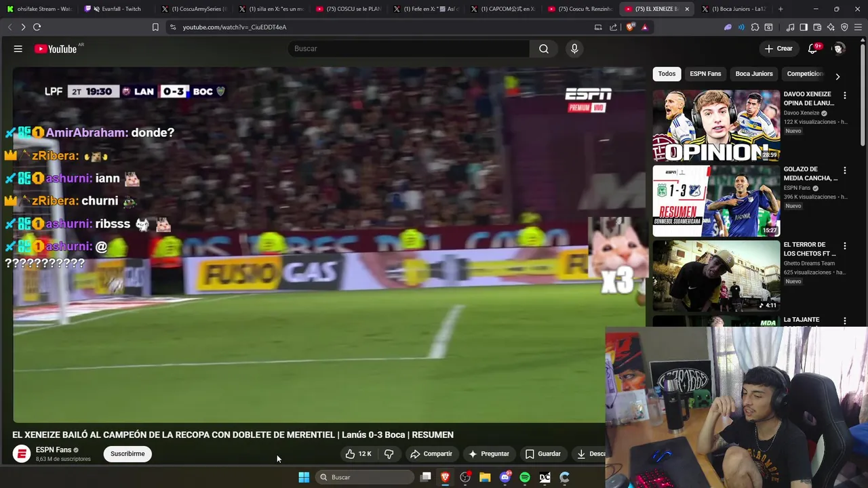
Task: Open YouTube notifications bell
Action: tap(812, 49)
